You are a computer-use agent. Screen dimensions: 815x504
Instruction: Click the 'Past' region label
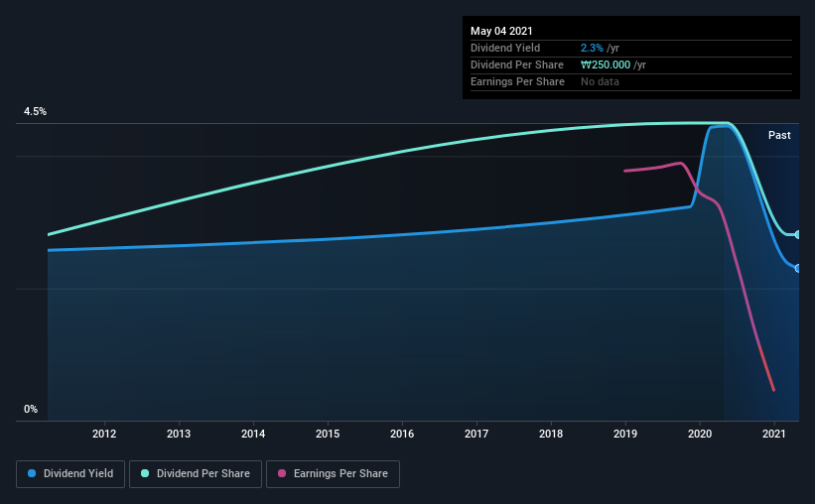pos(779,135)
